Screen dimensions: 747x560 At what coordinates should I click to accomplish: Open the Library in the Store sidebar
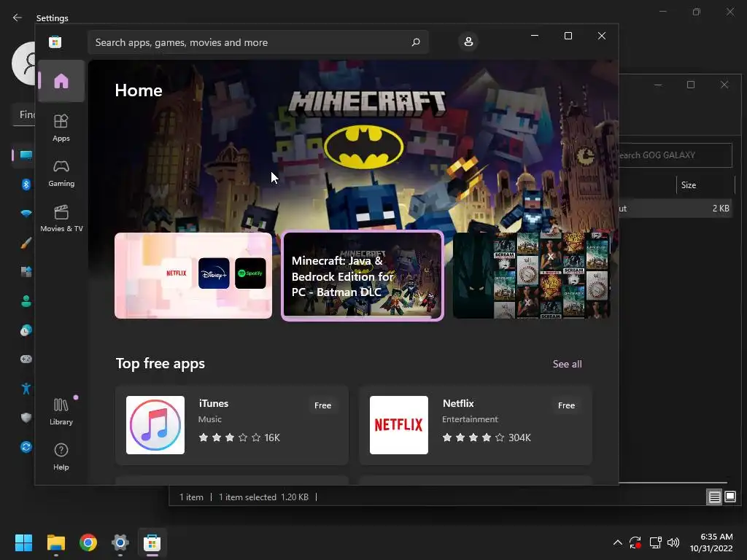61,411
